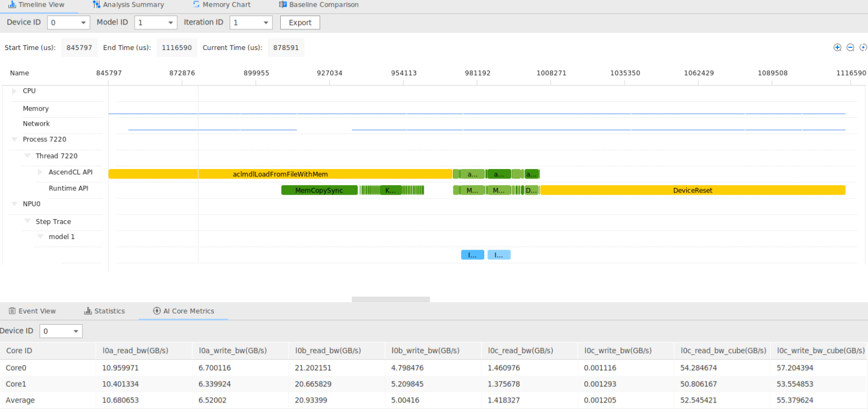
Task: Reset the timeline zoom level
Action: [x=863, y=47]
